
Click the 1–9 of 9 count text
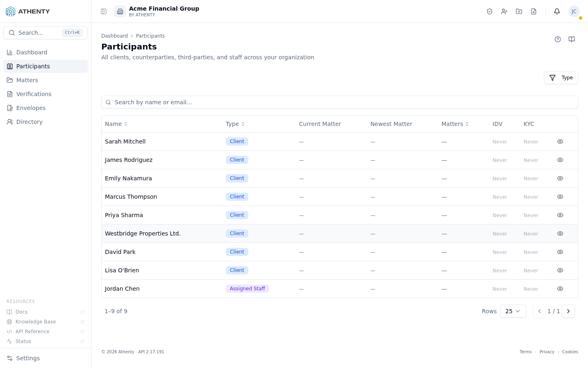tap(116, 311)
